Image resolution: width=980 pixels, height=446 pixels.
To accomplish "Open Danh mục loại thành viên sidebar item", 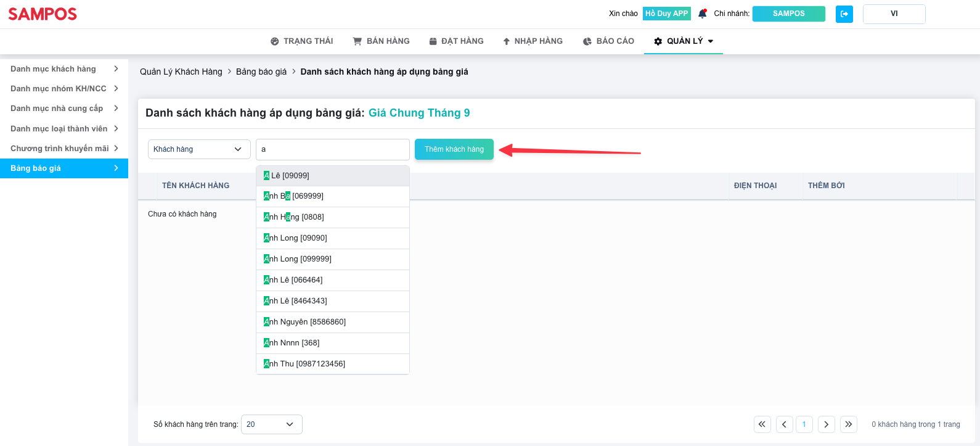I will (64, 129).
